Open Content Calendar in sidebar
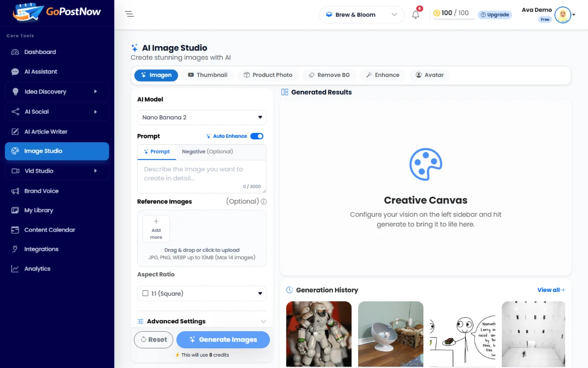Viewport: 588px width, 368px height. click(57, 230)
